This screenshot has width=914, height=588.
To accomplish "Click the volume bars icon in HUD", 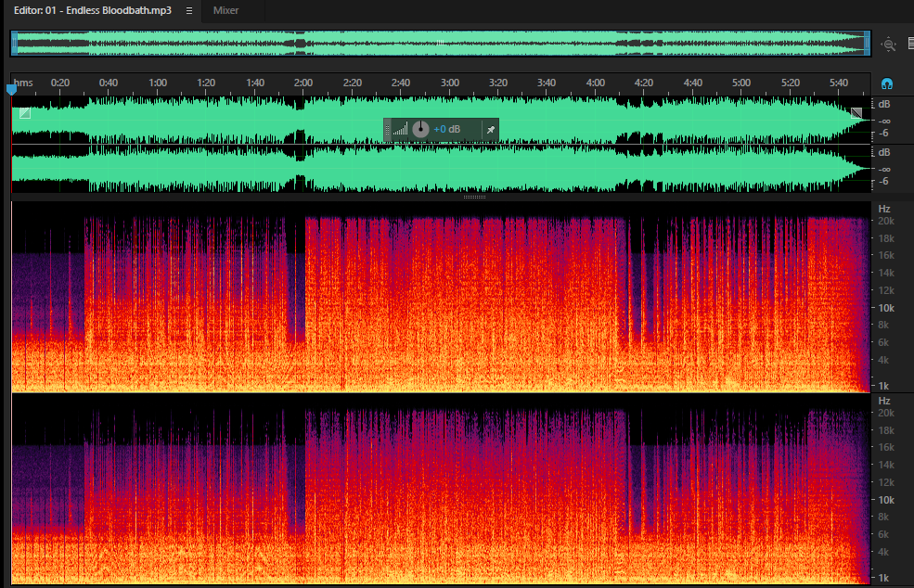I will click(400, 129).
